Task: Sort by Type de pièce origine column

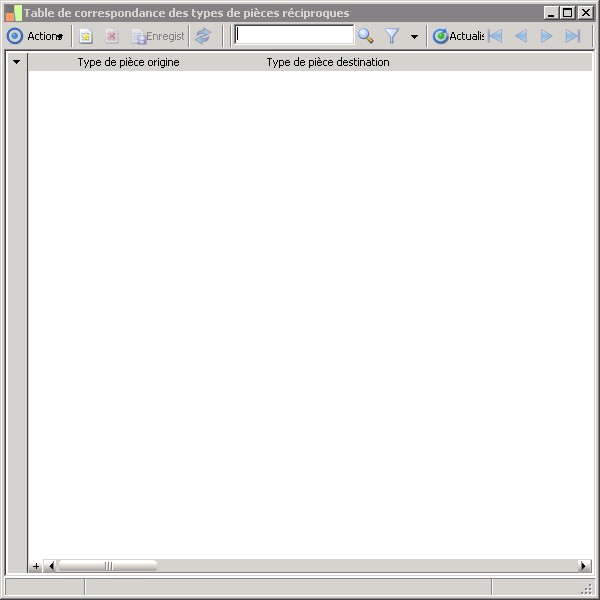Action: (128, 62)
